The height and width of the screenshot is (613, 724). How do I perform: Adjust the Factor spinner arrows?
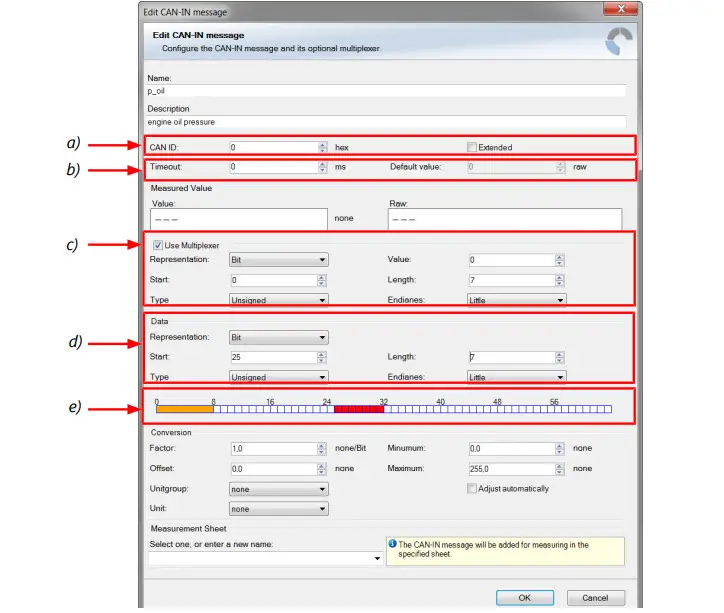322,448
